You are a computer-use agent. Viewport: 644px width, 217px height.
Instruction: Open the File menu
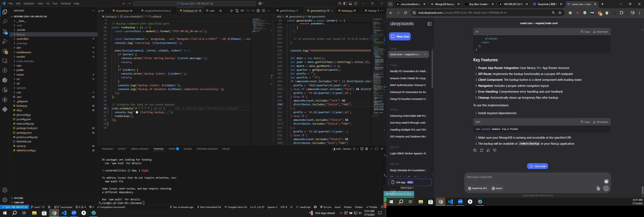[10, 3]
